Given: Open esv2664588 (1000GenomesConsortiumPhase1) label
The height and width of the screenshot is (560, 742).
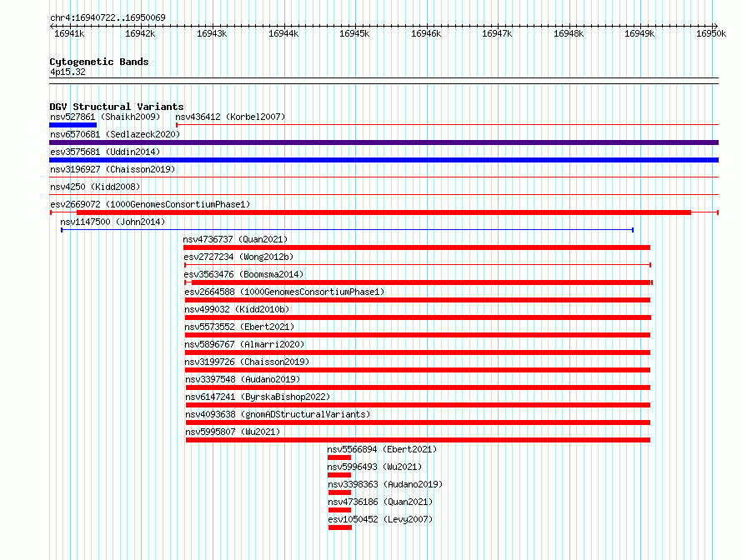Looking at the screenshot, I should pyautogui.click(x=284, y=292).
